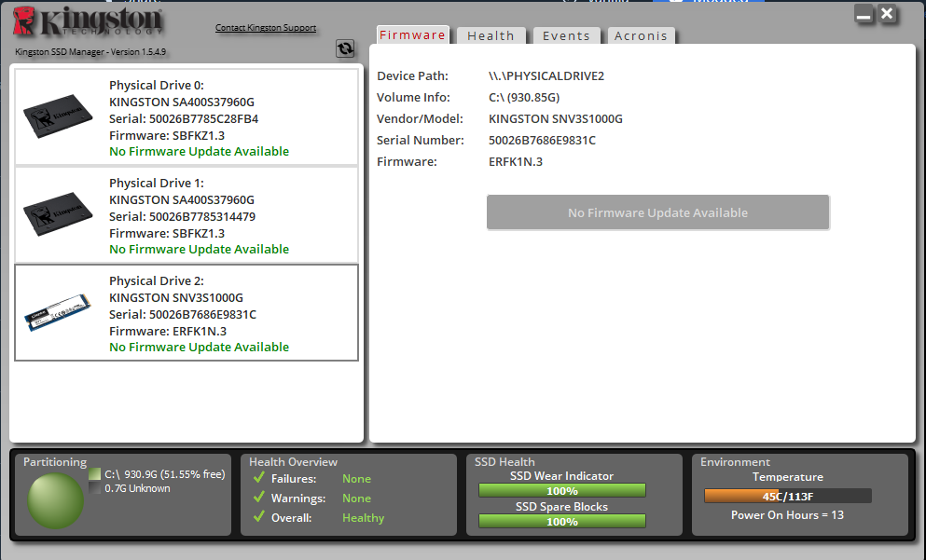
Task: Click the 'SSD Wear Indicator' label
Action: (x=561, y=475)
